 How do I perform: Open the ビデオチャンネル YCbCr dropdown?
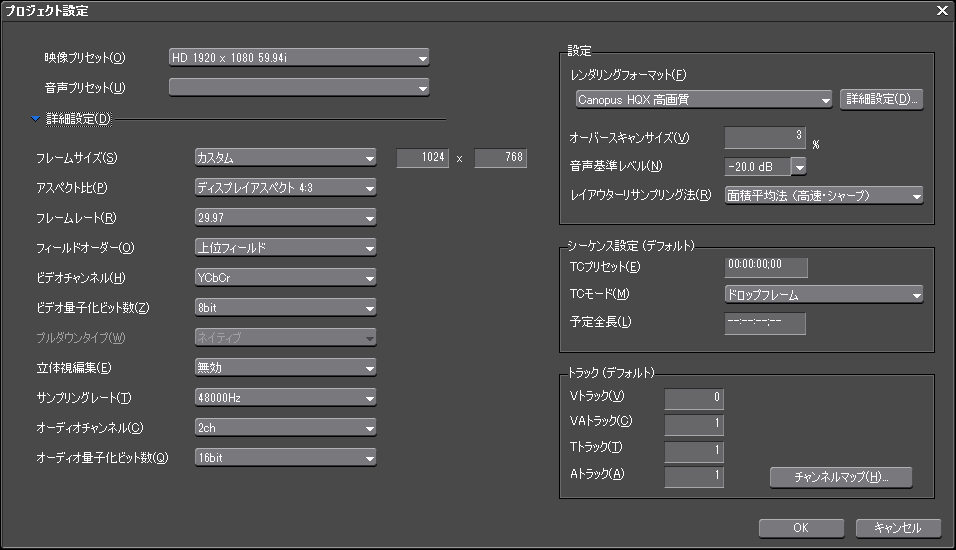tap(285, 277)
